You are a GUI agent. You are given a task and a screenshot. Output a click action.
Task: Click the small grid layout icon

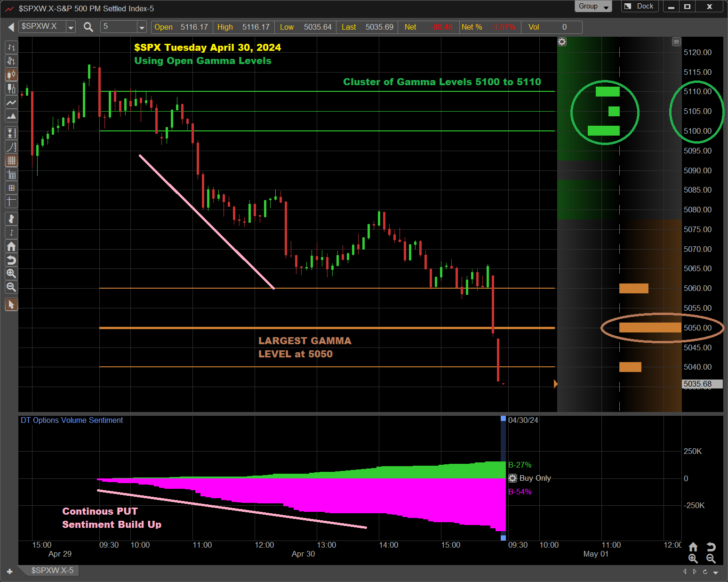pos(11,188)
